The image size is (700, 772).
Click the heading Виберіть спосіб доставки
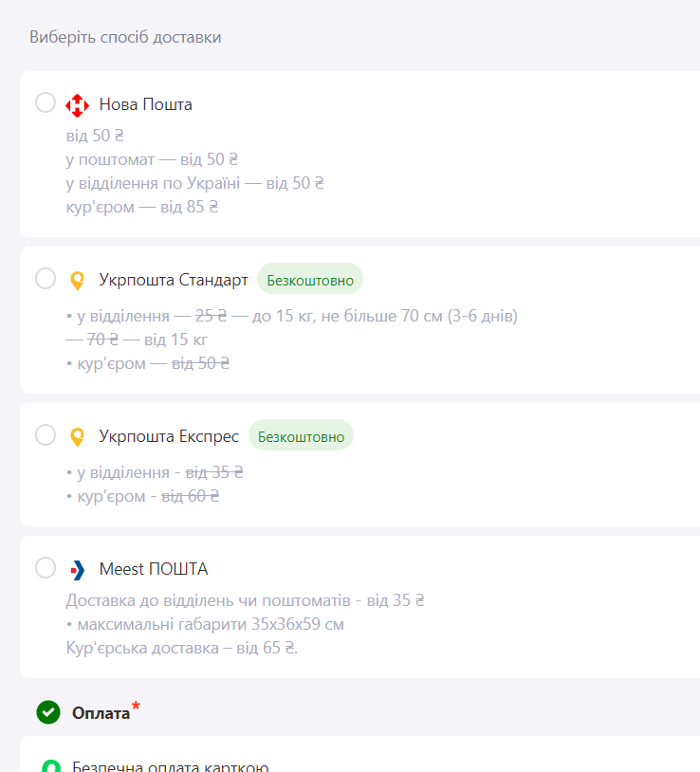click(x=125, y=37)
